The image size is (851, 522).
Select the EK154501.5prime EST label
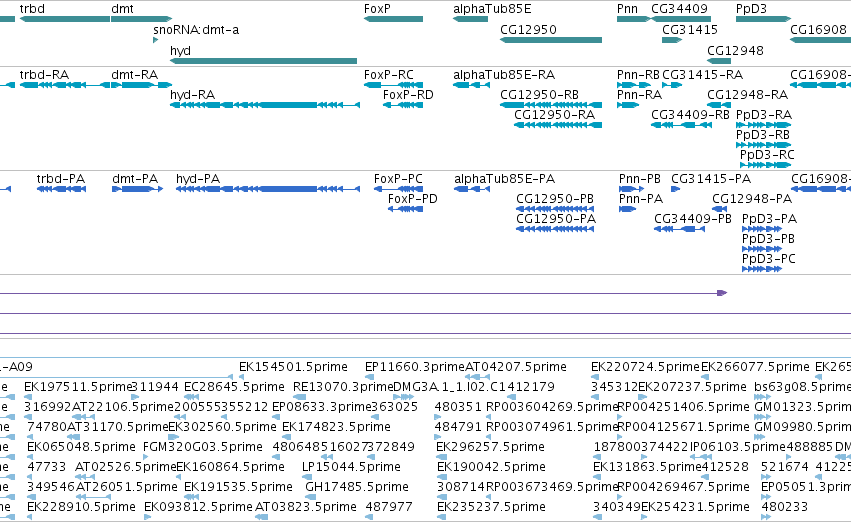293,367
